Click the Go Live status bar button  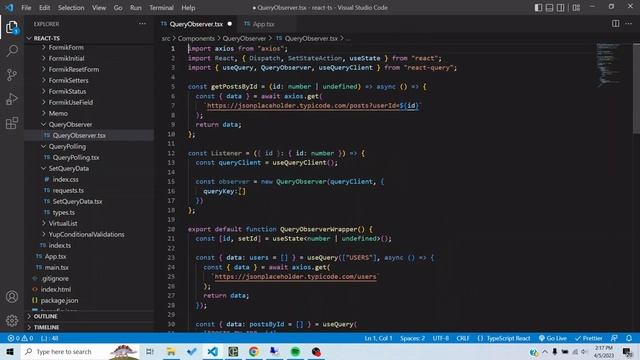point(553,338)
